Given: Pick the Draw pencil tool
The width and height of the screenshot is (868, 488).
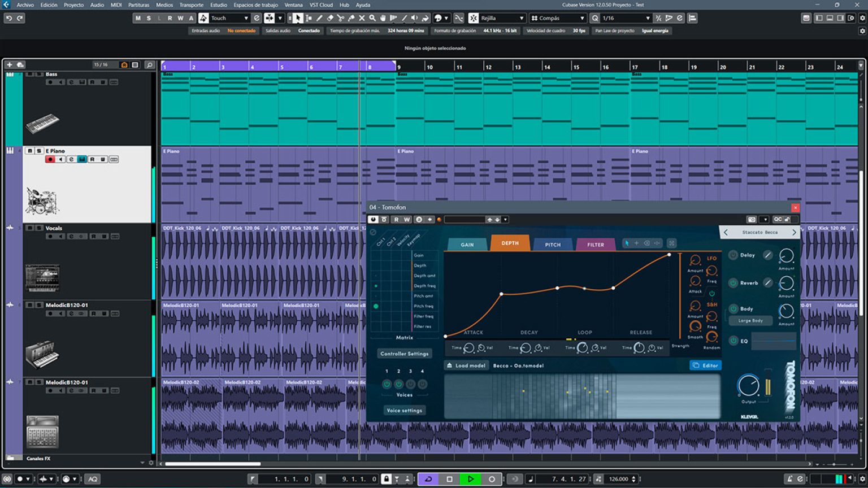Looking at the screenshot, I should (x=319, y=18).
